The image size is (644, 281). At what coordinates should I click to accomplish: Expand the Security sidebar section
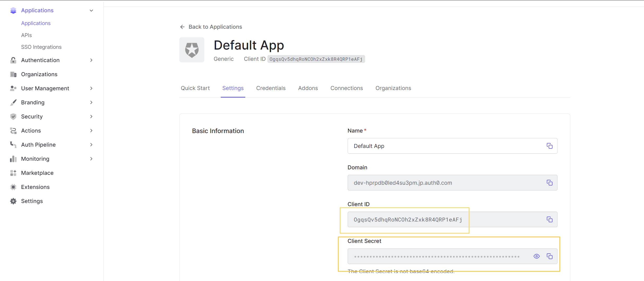(91, 116)
